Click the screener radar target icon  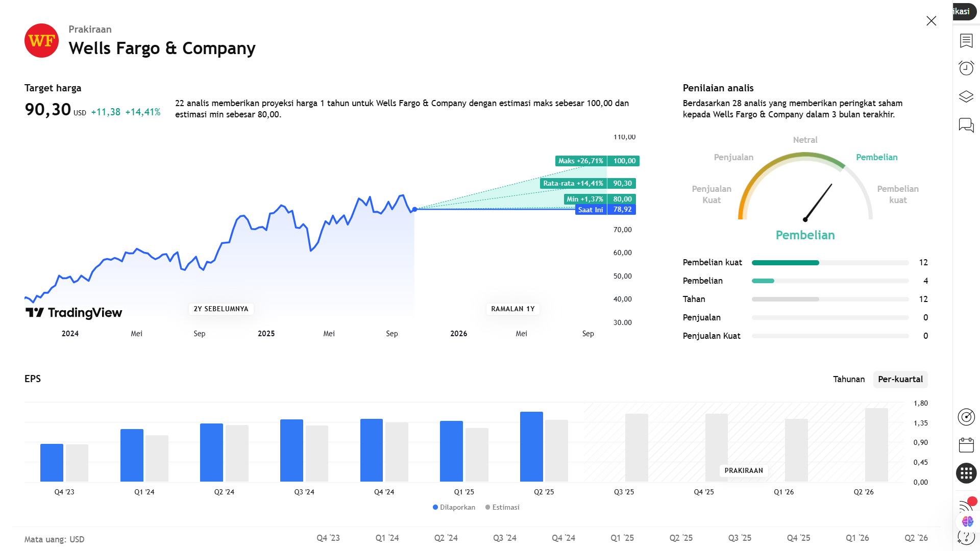(966, 417)
